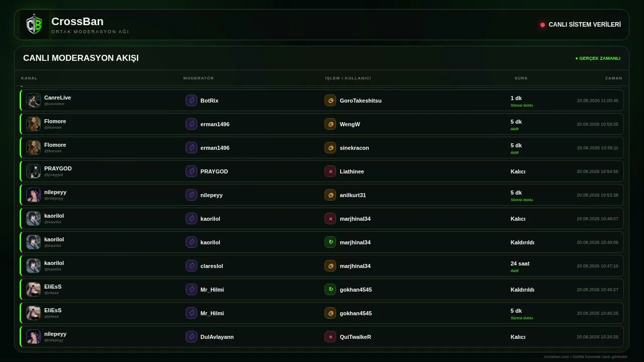The width and height of the screenshot is (644, 362).
Task: Click the moderator badge icon next to BotRix
Action: (191, 101)
